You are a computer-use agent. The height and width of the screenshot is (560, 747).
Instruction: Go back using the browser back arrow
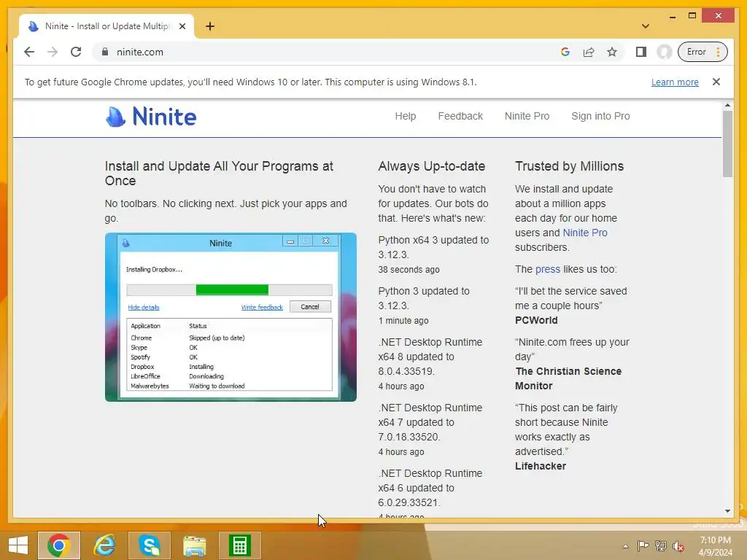29,52
